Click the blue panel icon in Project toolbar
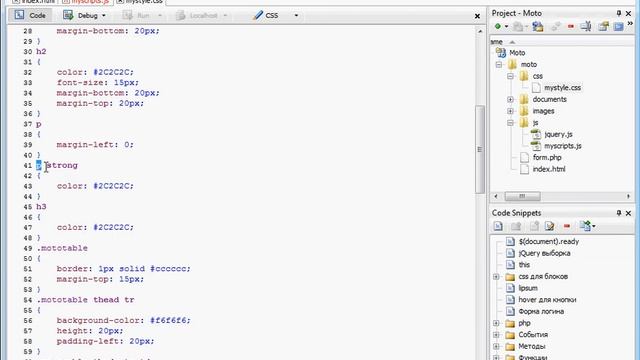 619,27
